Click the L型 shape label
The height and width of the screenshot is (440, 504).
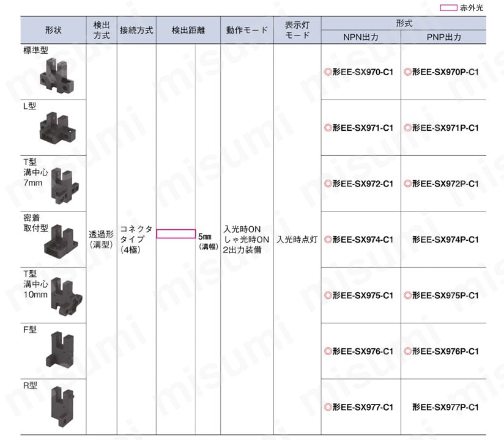pyautogui.click(x=29, y=106)
